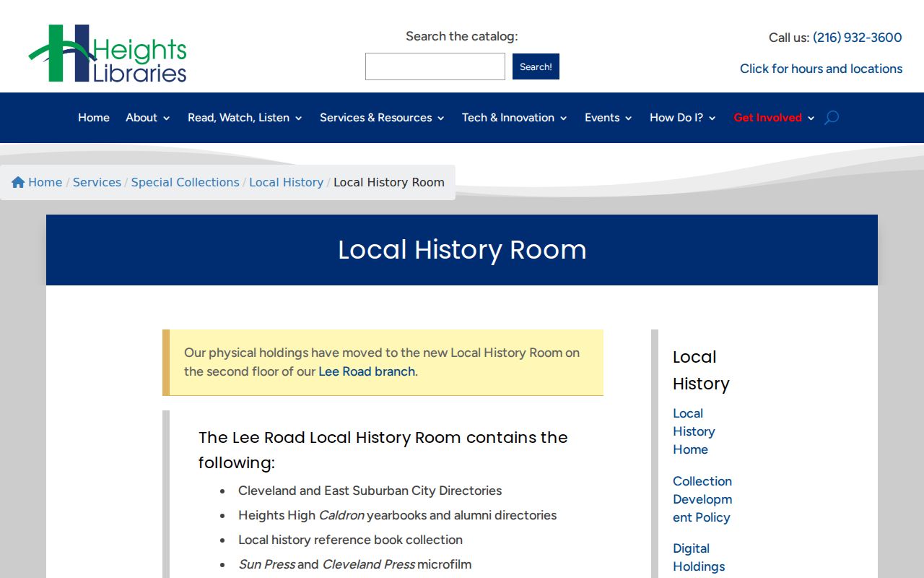This screenshot has width=924, height=578.
Task: Open Digital Holdings sidebar link
Action: point(699,557)
